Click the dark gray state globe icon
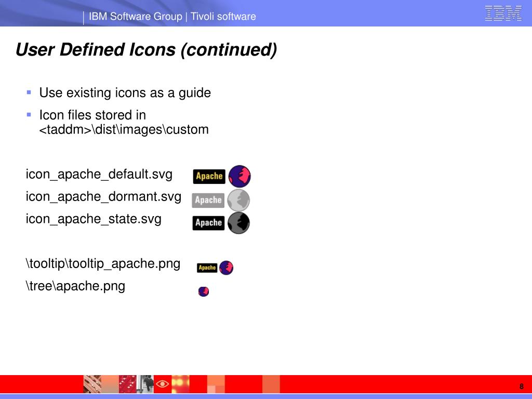 coord(238,223)
